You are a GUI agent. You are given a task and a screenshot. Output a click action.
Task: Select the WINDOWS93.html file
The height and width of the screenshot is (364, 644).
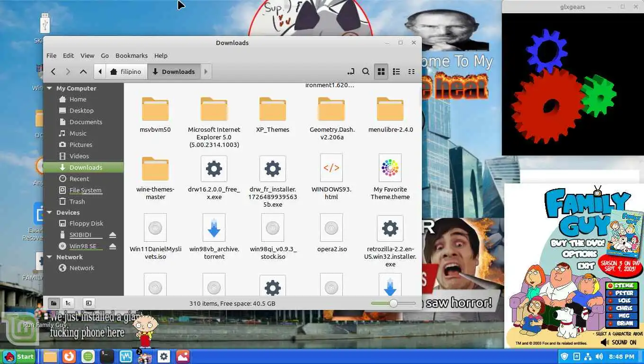coord(331,176)
